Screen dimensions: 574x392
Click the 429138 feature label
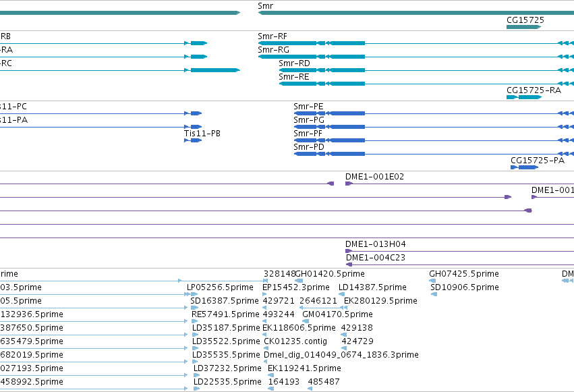pos(357,328)
